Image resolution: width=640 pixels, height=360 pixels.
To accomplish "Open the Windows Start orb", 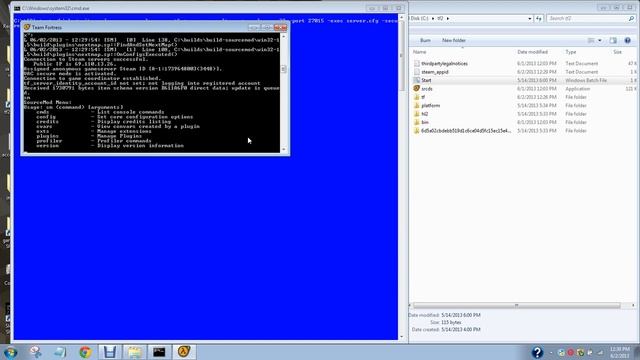I will (10, 352).
